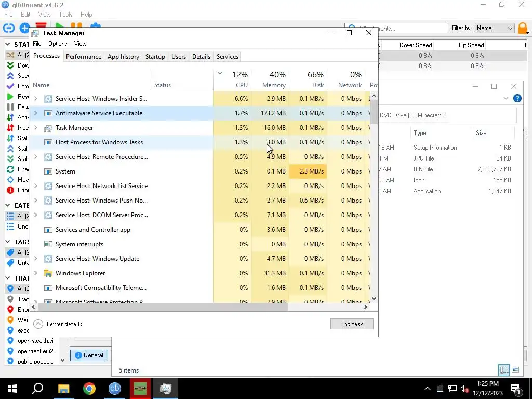Viewport: 532px width, 399px height.
Task: Select the System process row
Action: tap(199, 171)
